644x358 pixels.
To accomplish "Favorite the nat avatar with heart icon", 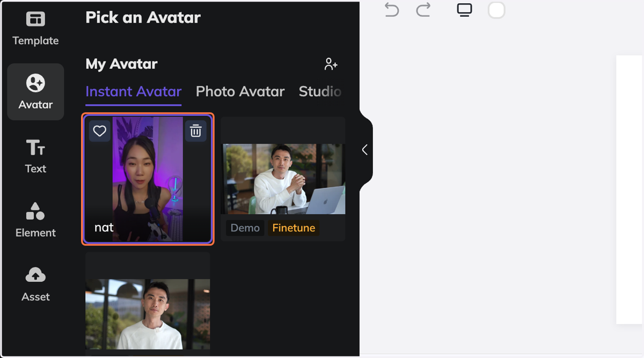I will (x=99, y=131).
